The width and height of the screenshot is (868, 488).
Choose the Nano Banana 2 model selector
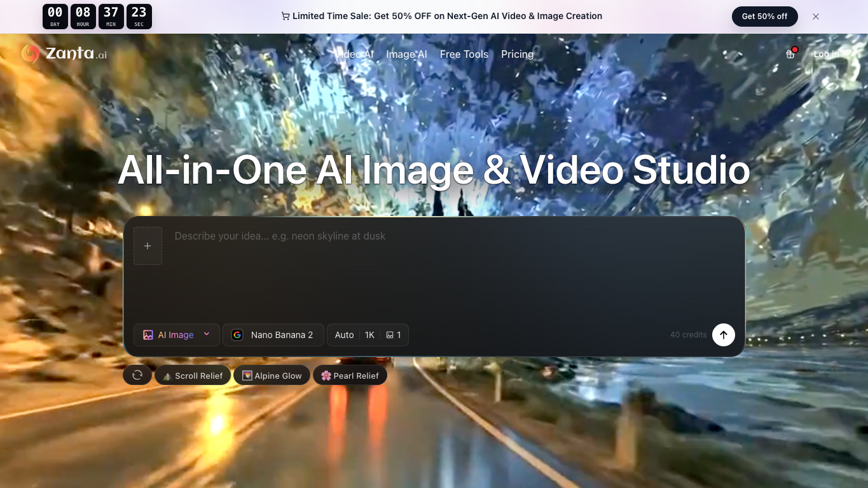273,335
